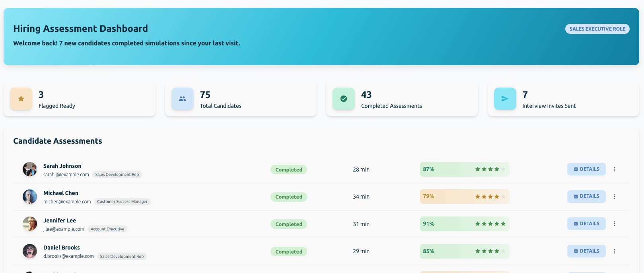This screenshot has width=644, height=273.
Task: Click the Completed Assessments label
Action: 391,106
